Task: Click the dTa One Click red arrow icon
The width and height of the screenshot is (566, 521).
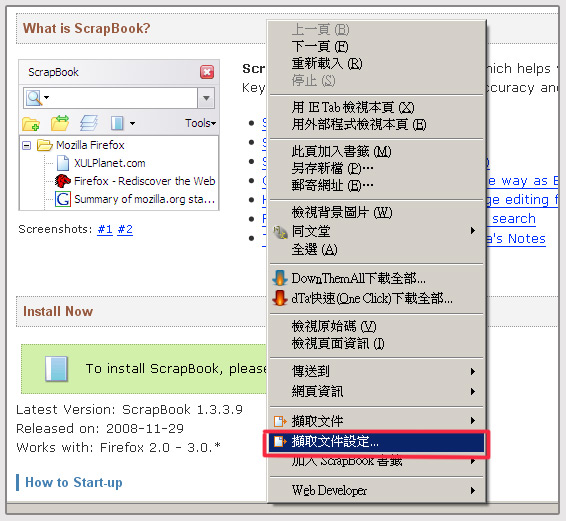Action: 279,298
